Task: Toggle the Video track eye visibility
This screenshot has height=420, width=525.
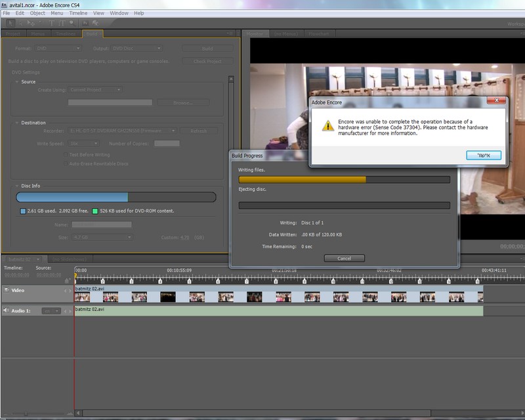Action: (6, 290)
